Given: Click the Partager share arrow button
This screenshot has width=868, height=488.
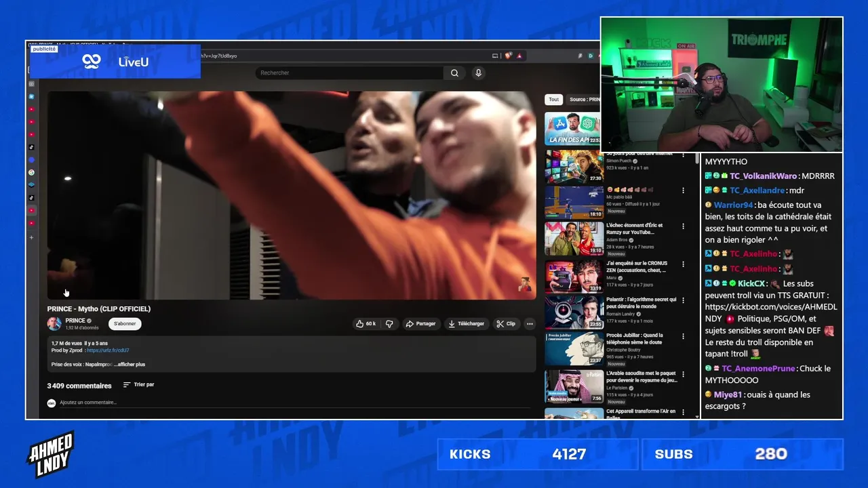Looking at the screenshot, I should coord(420,324).
